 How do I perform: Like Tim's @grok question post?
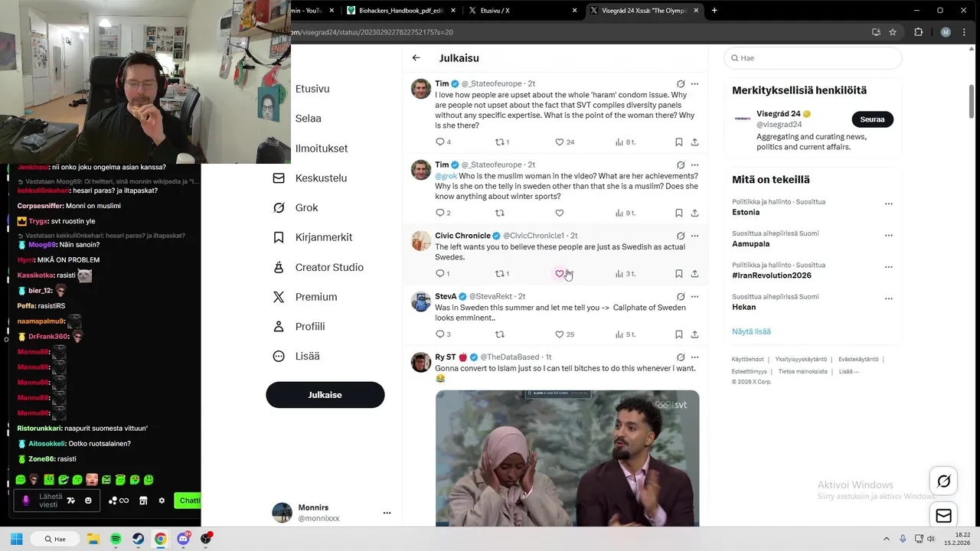(x=560, y=213)
